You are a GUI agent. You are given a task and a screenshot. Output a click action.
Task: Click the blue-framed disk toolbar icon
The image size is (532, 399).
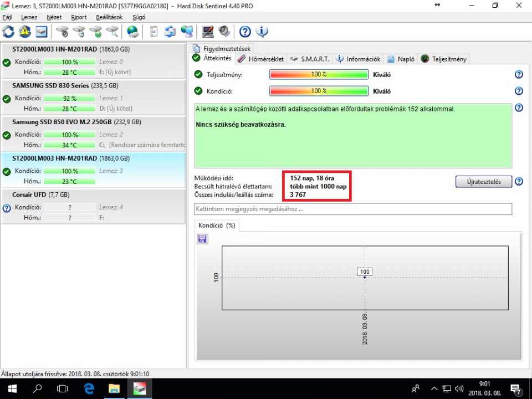pos(42,32)
